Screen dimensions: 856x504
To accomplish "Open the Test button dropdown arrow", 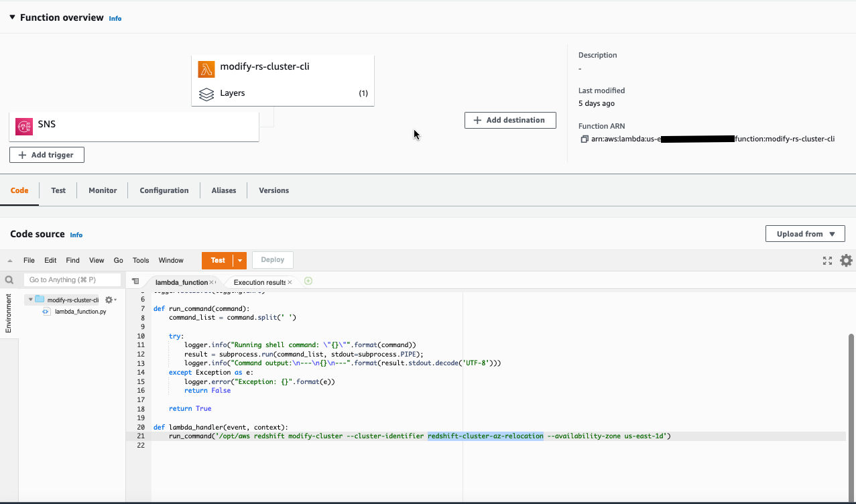I will point(240,260).
